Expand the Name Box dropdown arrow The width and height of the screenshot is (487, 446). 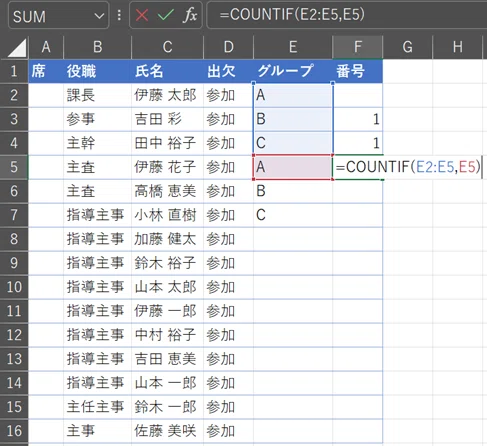(99, 16)
